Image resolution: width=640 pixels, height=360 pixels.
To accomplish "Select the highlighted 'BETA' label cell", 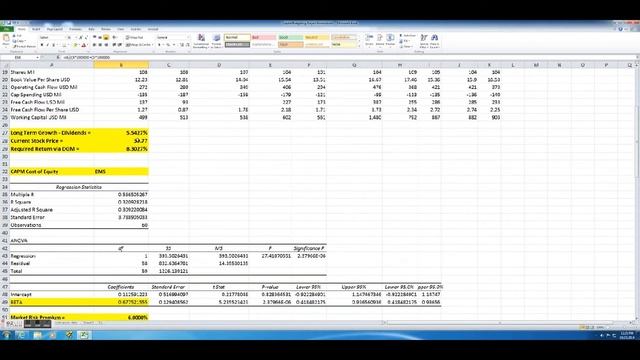I will click(x=51, y=302).
